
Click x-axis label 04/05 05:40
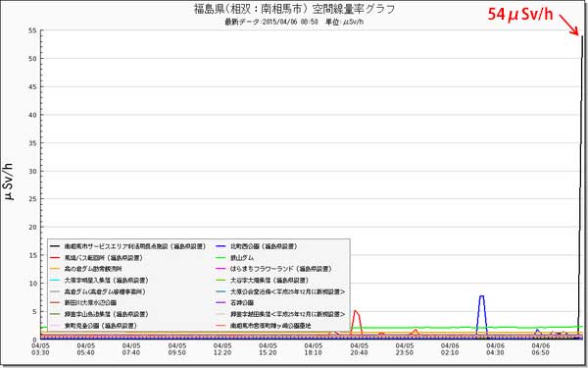click(86, 348)
